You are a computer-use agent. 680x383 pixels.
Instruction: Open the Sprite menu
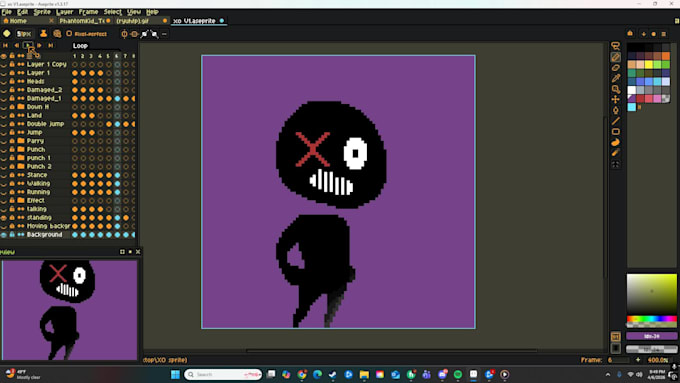click(x=42, y=12)
